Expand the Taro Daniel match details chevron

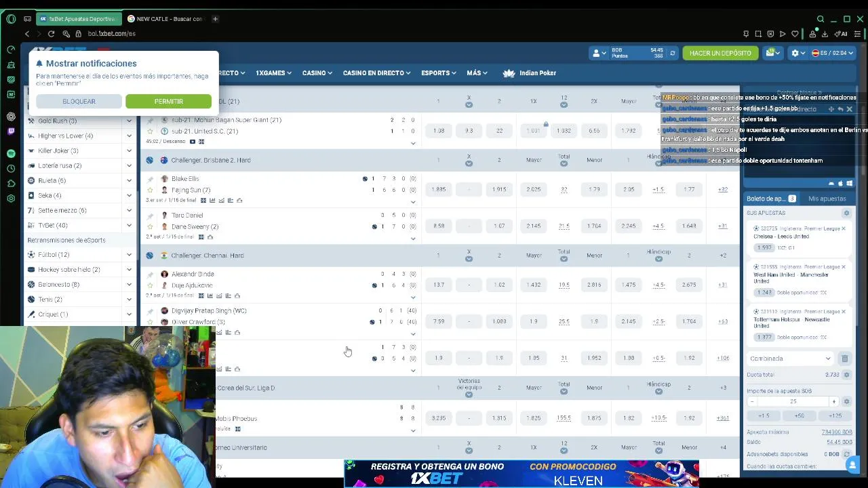[413, 238]
